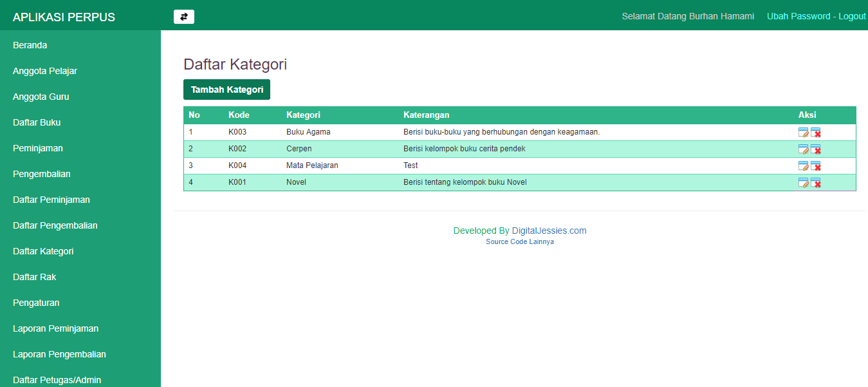Go to Anggota Pelajar menu

45,71
